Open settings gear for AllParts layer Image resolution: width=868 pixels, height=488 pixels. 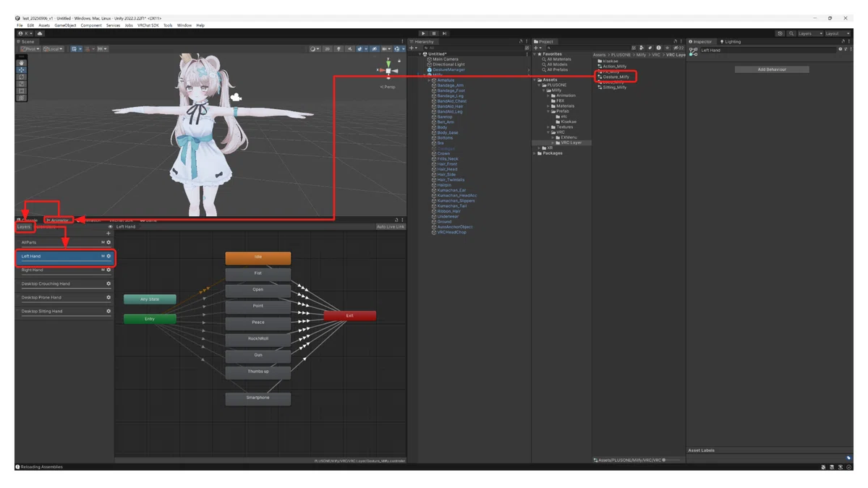[109, 242]
